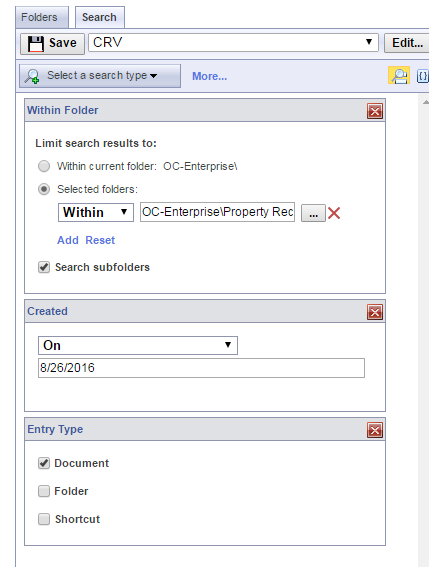Viewport: 429px width, 567px height.
Task: Open the Within scope dropdown
Action: pos(96,212)
